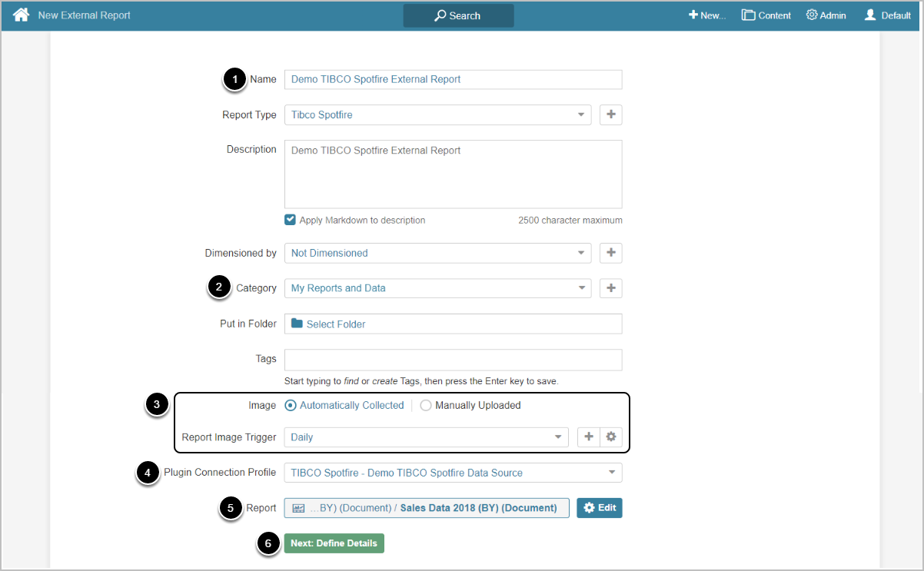Screen dimensions: 924x571
Task: Click plus icon beside Dimensioned by
Action: point(611,253)
